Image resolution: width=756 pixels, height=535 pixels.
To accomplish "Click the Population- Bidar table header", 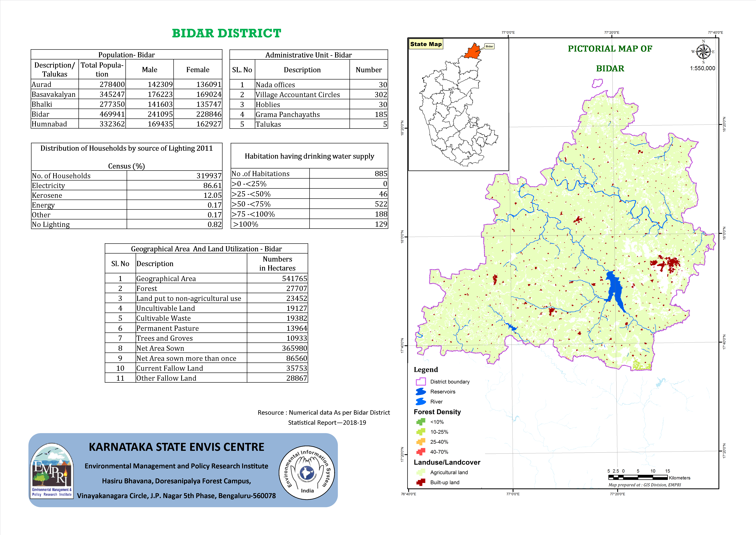I will tap(126, 55).
